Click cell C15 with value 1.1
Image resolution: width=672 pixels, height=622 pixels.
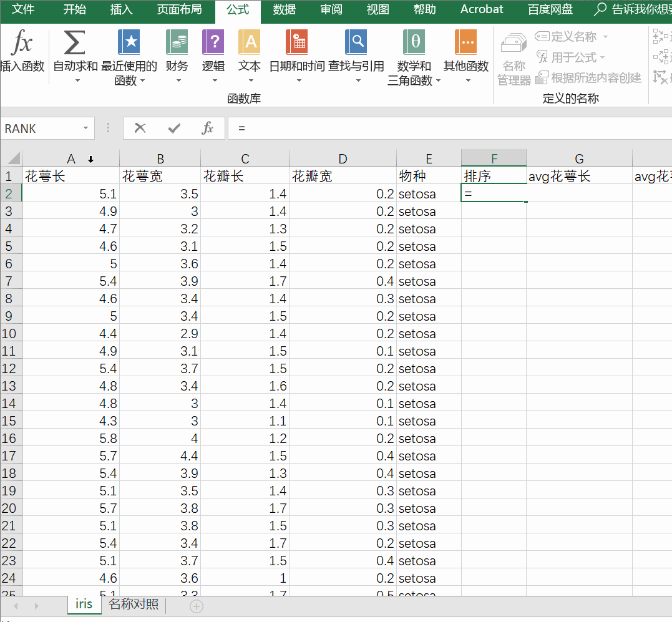coord(245,420)
